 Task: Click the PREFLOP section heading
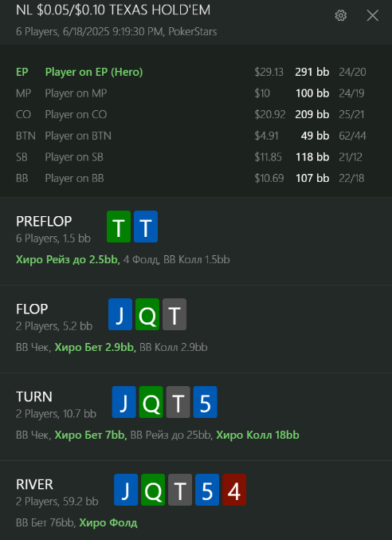(44, 221)
